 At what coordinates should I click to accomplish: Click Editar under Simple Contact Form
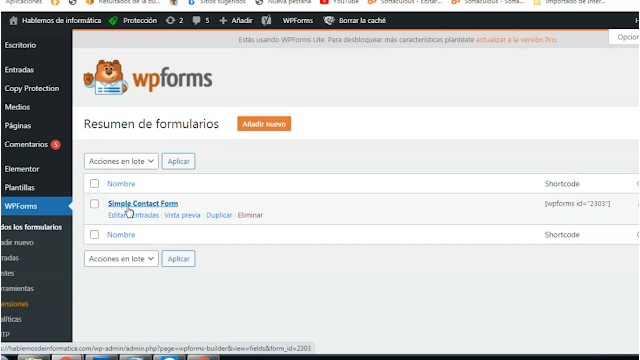point(118,215)
